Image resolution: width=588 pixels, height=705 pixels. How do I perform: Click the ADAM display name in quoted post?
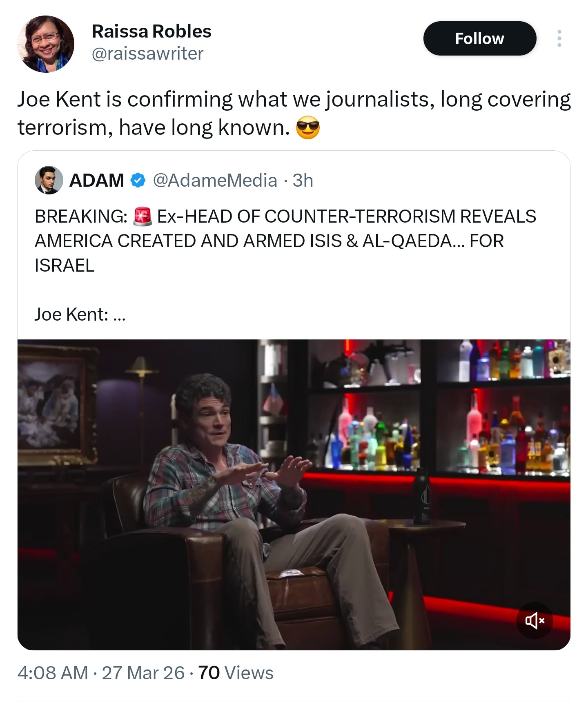pyautogui.click(x=97, y=180)
